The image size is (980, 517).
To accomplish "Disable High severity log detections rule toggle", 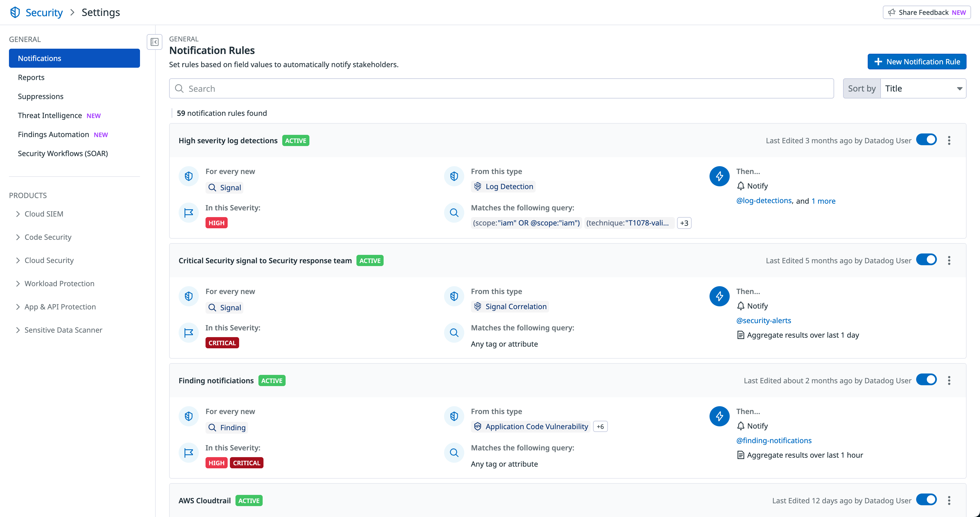I will click(x=926, y=140).
